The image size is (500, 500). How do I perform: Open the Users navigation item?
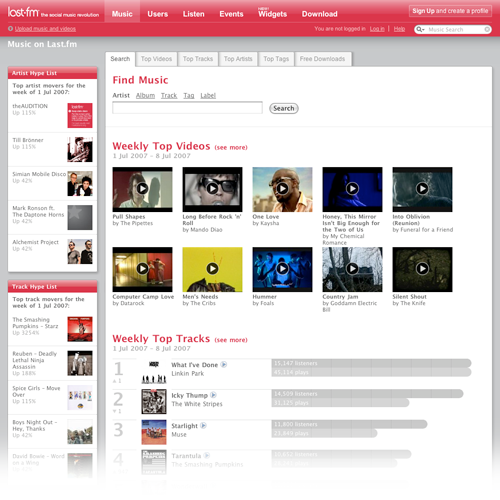pos(158,14)
